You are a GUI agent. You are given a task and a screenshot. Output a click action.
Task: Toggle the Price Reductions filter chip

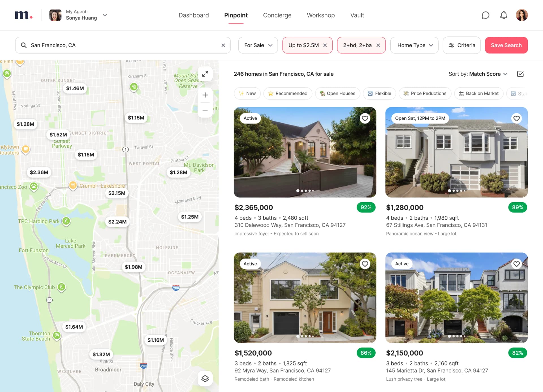(x=425, y=93)
